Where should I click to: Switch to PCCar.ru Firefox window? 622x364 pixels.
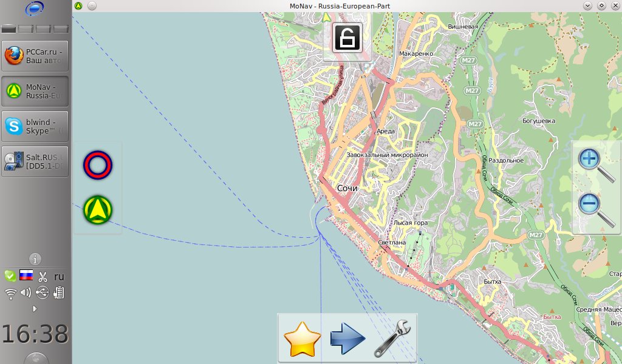click(x=35, y=56)
